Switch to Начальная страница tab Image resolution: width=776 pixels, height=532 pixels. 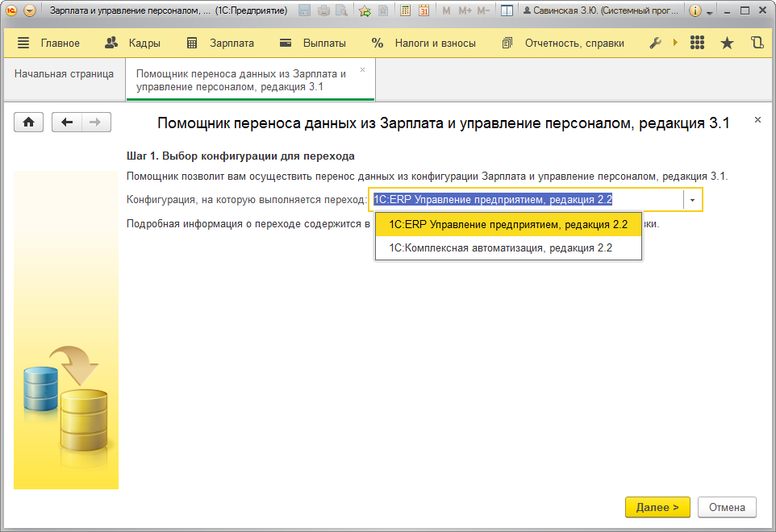click(x=64, y=74)
